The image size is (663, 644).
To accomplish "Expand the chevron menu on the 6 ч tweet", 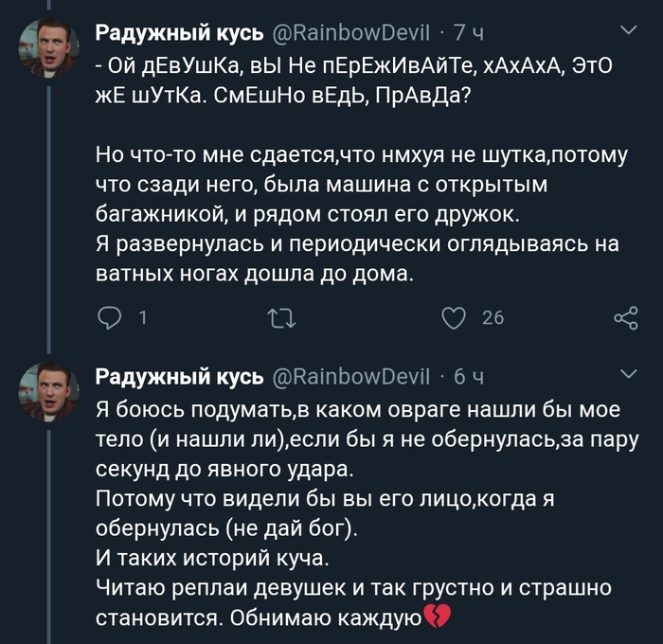I will pos(627,375).
